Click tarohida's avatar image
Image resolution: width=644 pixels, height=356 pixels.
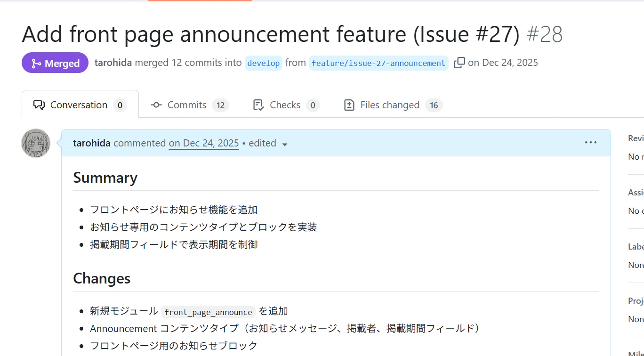pyautogui.click(x=35, y=143)
